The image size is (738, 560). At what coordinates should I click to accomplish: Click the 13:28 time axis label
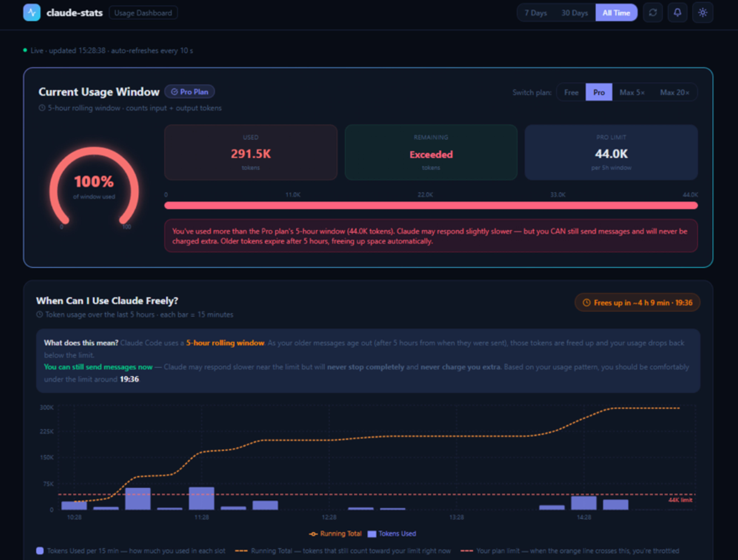coord(456,517)
